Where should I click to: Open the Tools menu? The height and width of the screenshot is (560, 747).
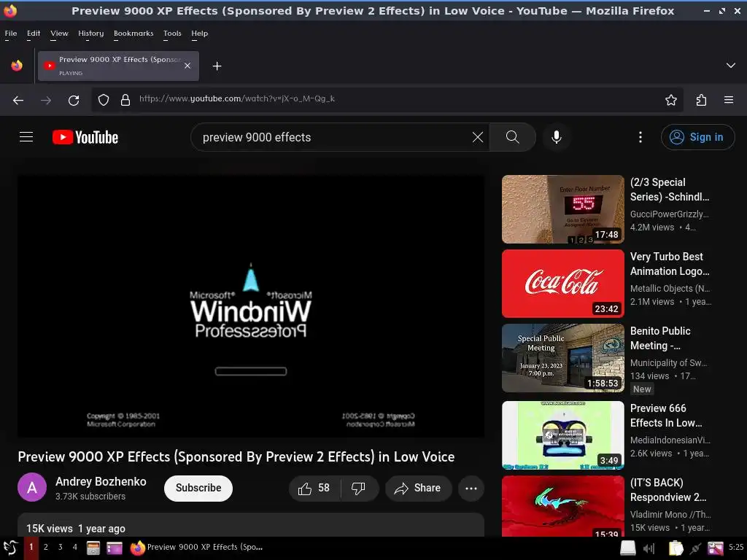click(x=172, y=34)
